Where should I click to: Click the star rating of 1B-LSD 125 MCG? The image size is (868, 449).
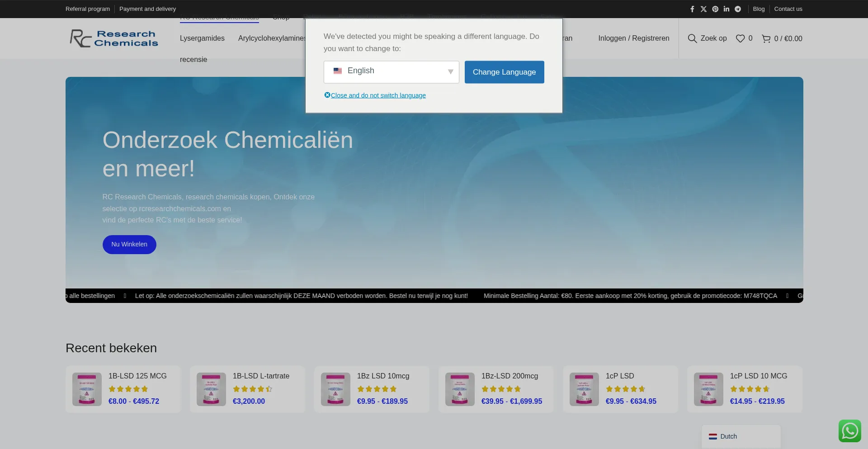[x=128, y=389]
